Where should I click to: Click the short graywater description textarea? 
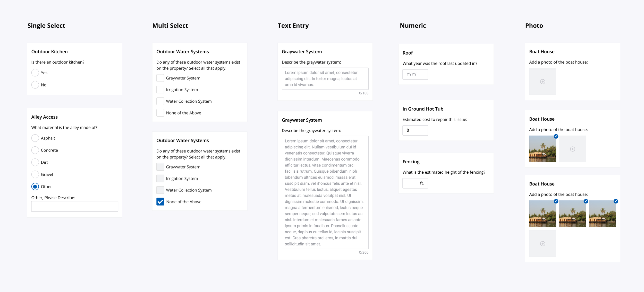tap(325, 79)
